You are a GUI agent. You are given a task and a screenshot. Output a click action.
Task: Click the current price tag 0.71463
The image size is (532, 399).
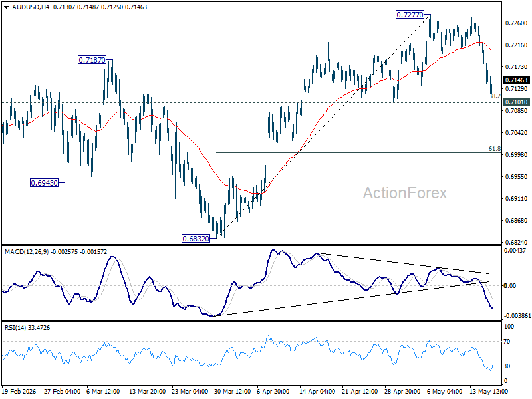click(x=516, y=80)
